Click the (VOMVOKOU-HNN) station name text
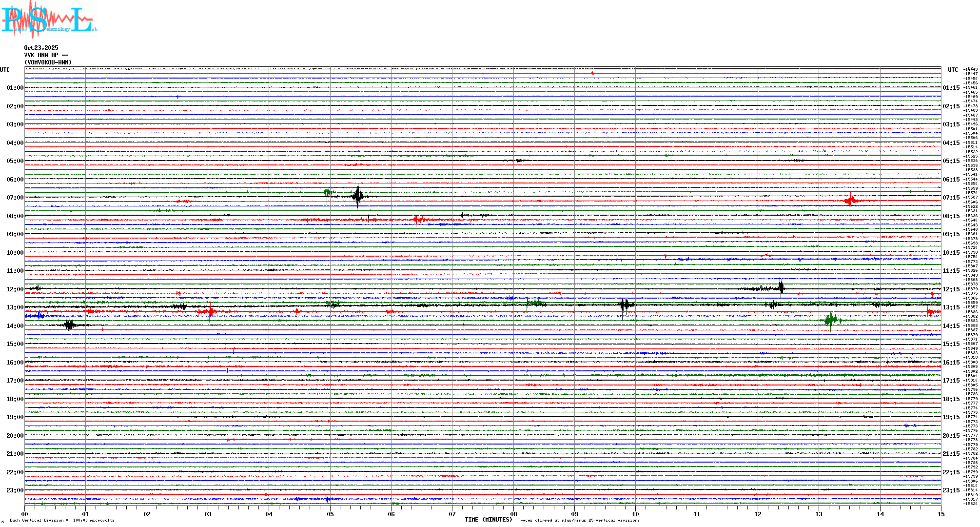 point(48,62)
